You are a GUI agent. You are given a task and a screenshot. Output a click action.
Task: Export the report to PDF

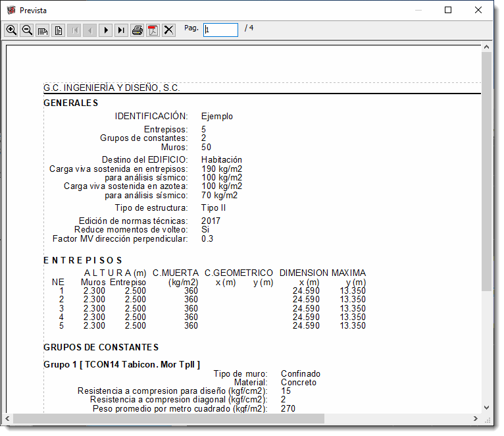tap(153, 30)
